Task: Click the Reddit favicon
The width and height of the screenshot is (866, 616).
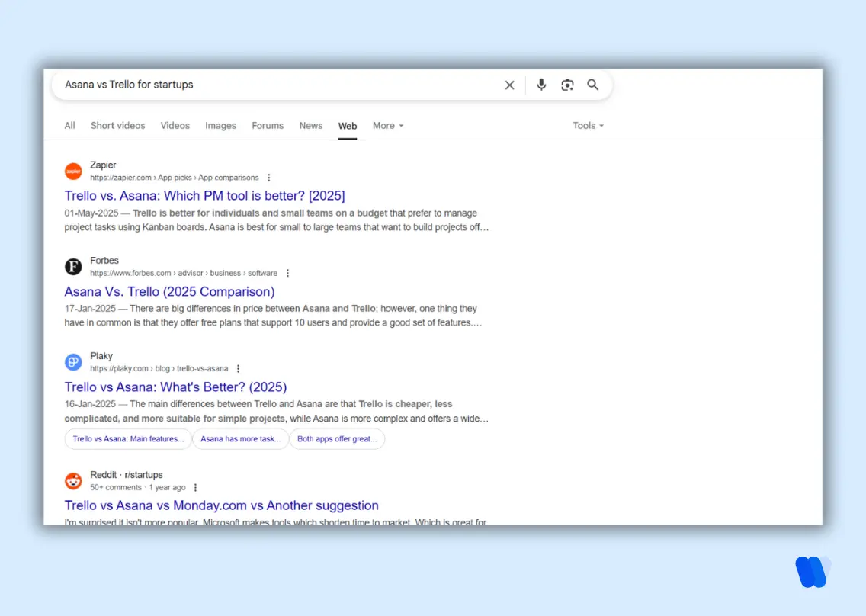Action: click(73, 481)
